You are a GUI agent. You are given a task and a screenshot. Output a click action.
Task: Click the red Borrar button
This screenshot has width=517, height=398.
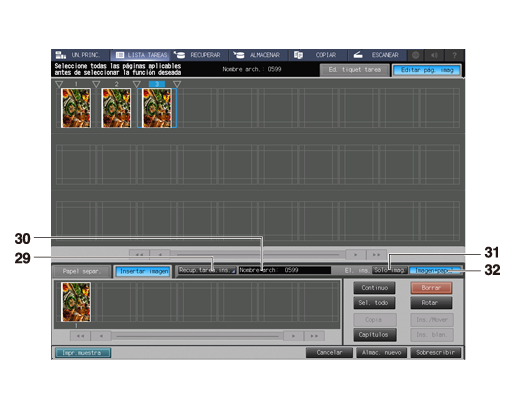point(431,288)
